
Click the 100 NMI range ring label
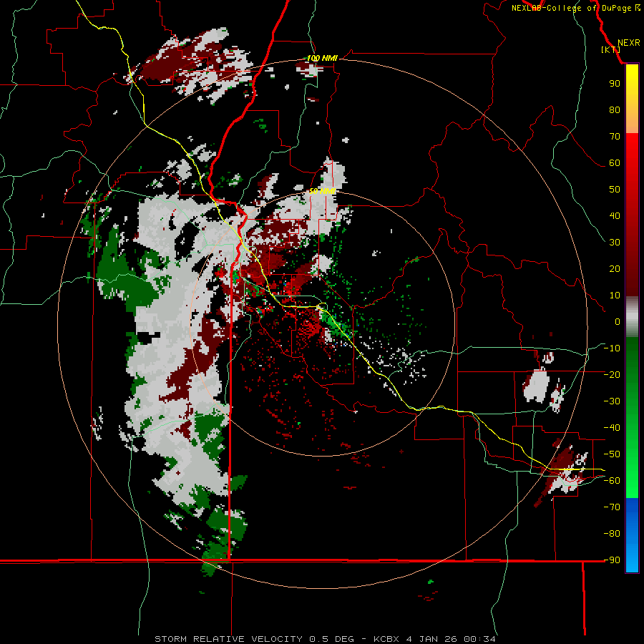coord(322,59)
